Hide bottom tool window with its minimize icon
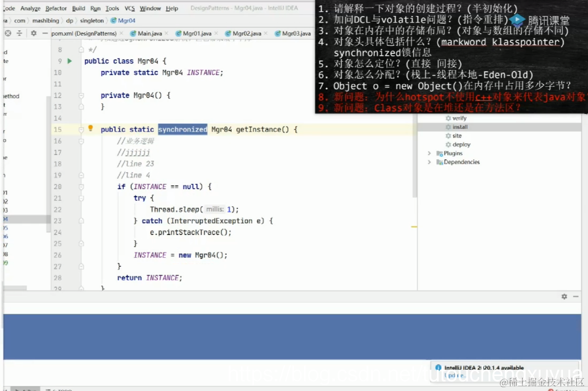Screen dimensions: 588x391 pyautogui.click(x=576, y=296)
